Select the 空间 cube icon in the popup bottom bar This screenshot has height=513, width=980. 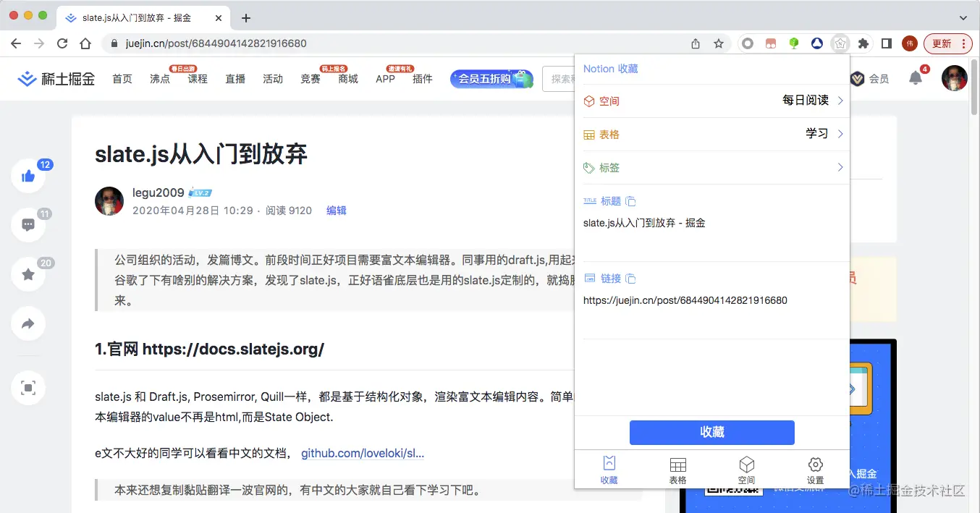tap(747, 469)
